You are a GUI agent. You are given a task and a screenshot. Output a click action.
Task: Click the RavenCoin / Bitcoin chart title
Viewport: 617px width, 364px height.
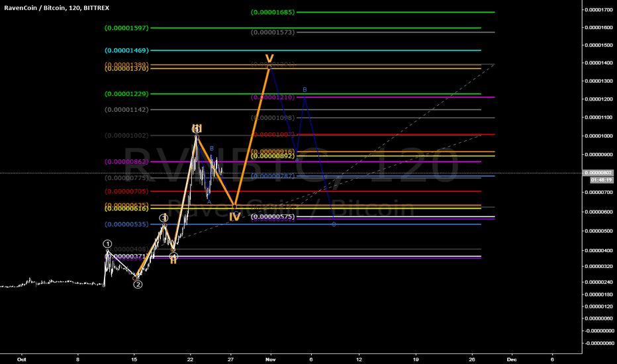(57, 8)
